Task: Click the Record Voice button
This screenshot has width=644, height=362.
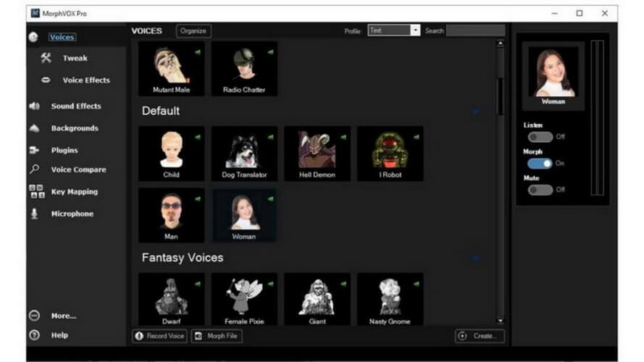Action: [160, 336]
